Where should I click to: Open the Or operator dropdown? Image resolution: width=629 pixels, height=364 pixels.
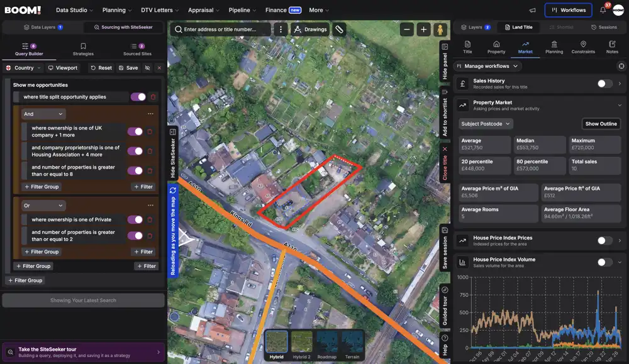pyautogui.click(x=43, y=206)
